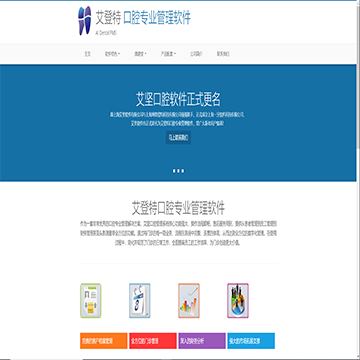Open the first navigation item, Home
The height and width of the screenshot is (360, 360).
click(87, 54)
